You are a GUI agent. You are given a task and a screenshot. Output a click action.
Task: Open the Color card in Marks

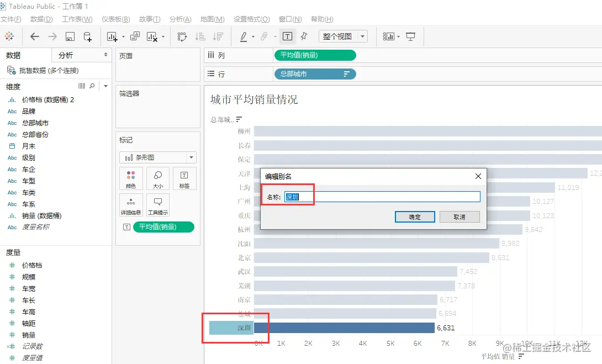(x=131, y=178)
